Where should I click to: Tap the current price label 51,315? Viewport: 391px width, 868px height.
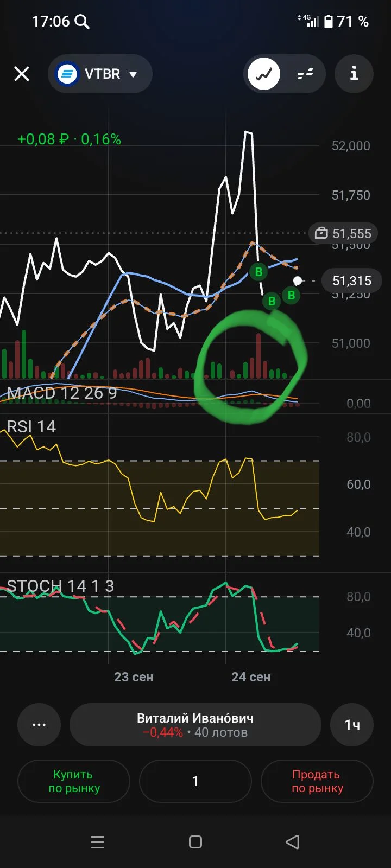352,281
